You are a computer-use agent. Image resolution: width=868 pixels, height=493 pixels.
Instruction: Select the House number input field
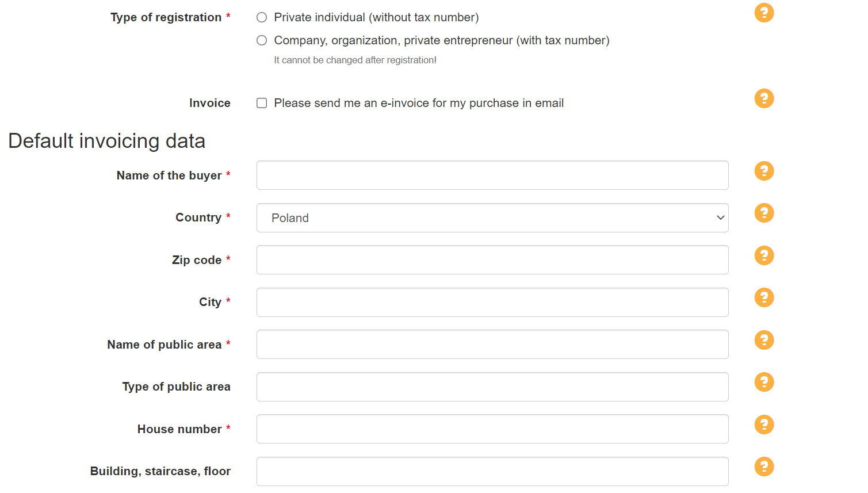(x=492, y=429)
